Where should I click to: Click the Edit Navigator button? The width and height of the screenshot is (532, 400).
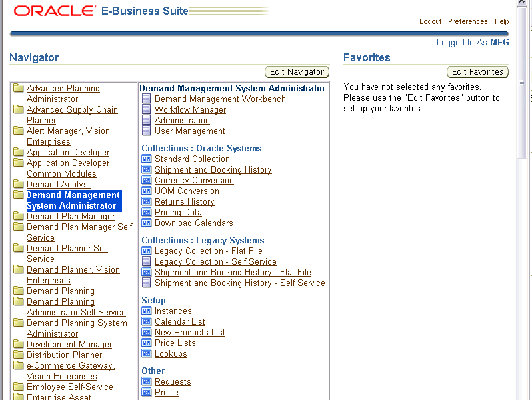(297, 72)
